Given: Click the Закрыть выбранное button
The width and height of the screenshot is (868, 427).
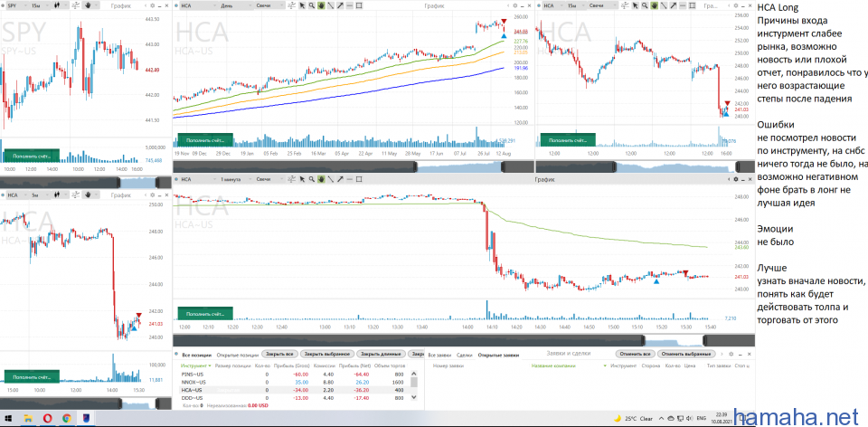Looking at the screenshot, I should tap(327, 354).
